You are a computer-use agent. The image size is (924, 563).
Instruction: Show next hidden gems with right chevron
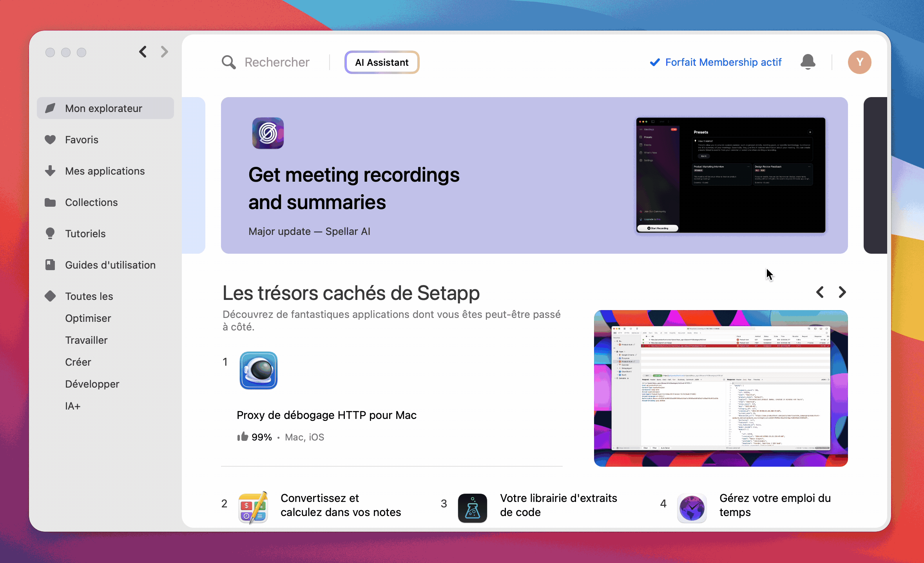point(842,292)
